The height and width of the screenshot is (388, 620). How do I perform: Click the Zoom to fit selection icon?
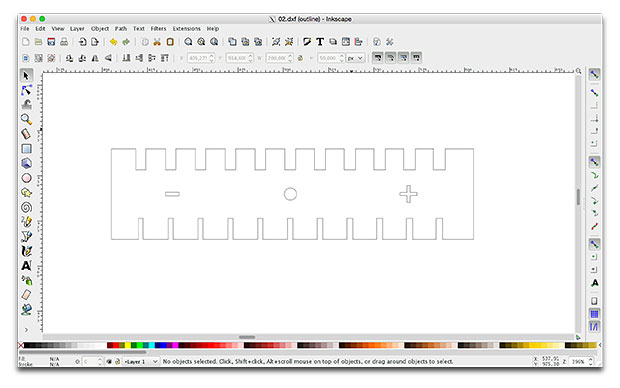tap(188, 42)
